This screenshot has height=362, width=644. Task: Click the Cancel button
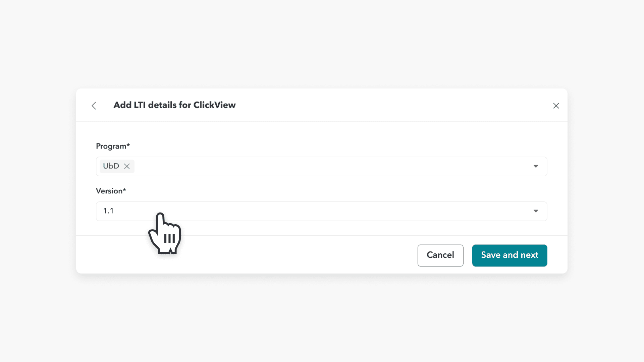[x=440, y=255]
